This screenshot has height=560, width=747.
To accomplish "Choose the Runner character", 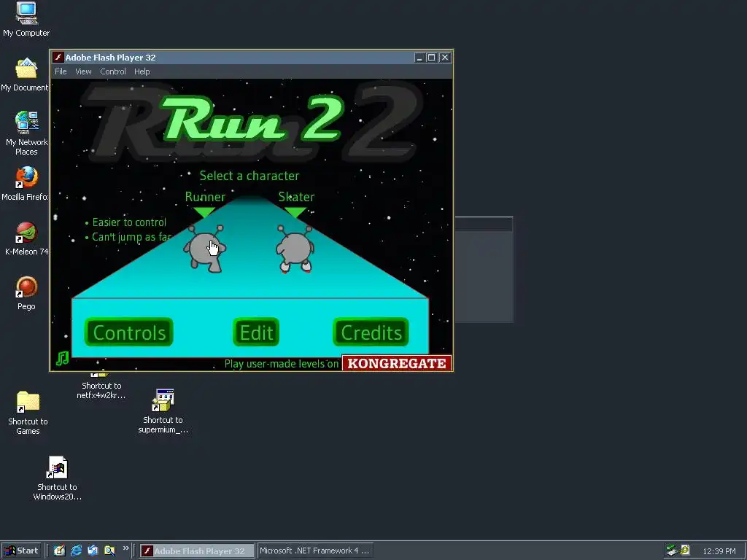I will [x=205, y=249].
